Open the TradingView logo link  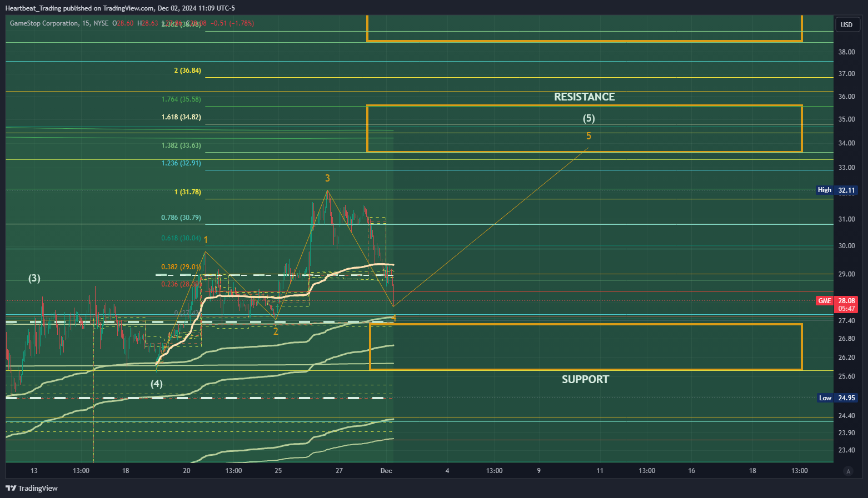pyautogui.click(x=32, y=488)
